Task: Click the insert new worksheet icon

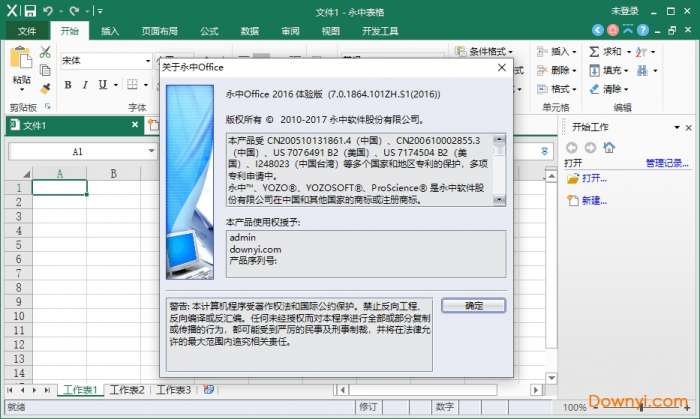Action: click(x=208, y=390)
